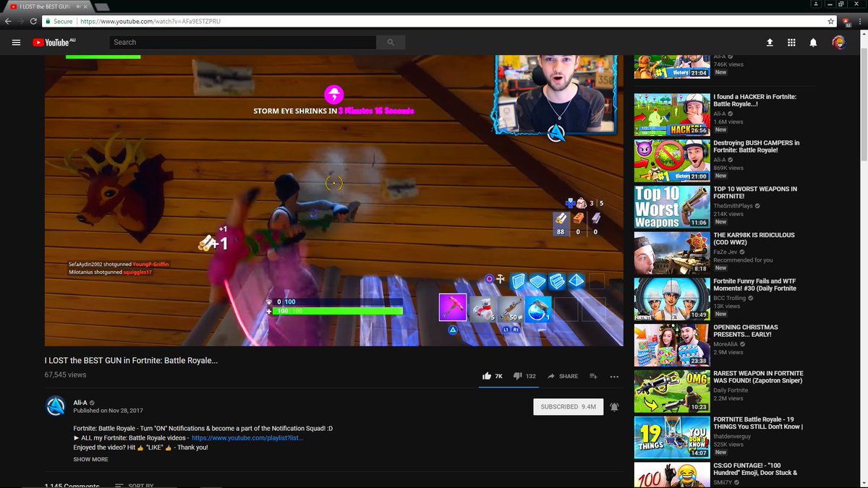Reload the page with refresh icon
Viewport: 868px width, 488px height.
(x=33, y=22)
